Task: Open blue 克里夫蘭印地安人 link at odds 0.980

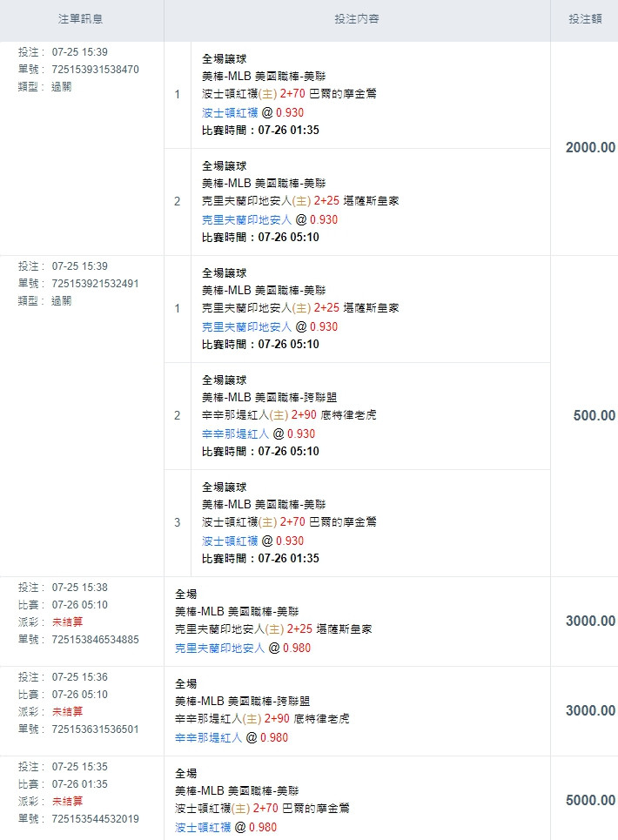Action: 219,648
